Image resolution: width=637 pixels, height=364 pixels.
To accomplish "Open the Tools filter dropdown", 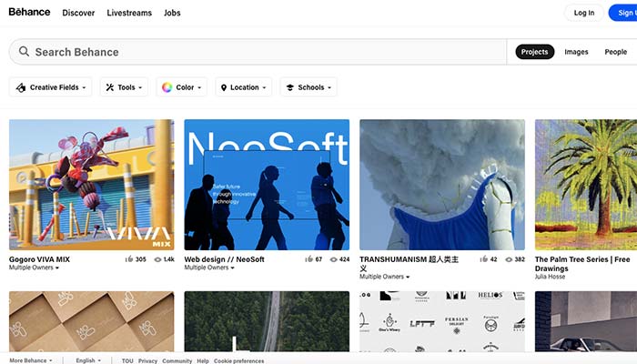I will pos(124,87).
